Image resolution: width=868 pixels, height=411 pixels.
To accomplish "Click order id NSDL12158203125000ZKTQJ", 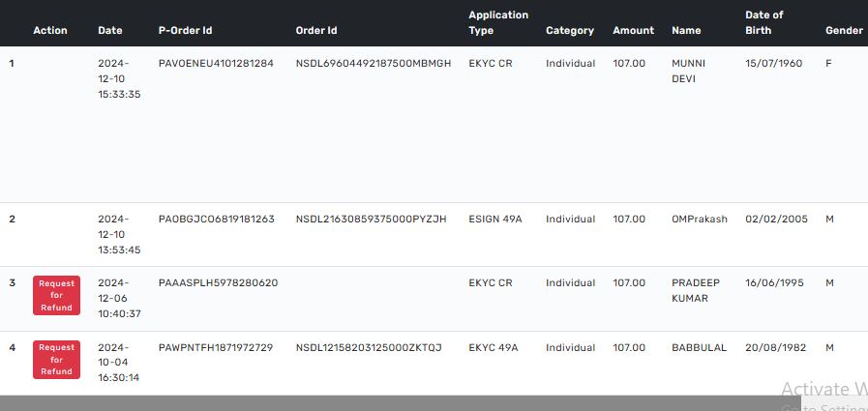I will click(x=368, y=348).
